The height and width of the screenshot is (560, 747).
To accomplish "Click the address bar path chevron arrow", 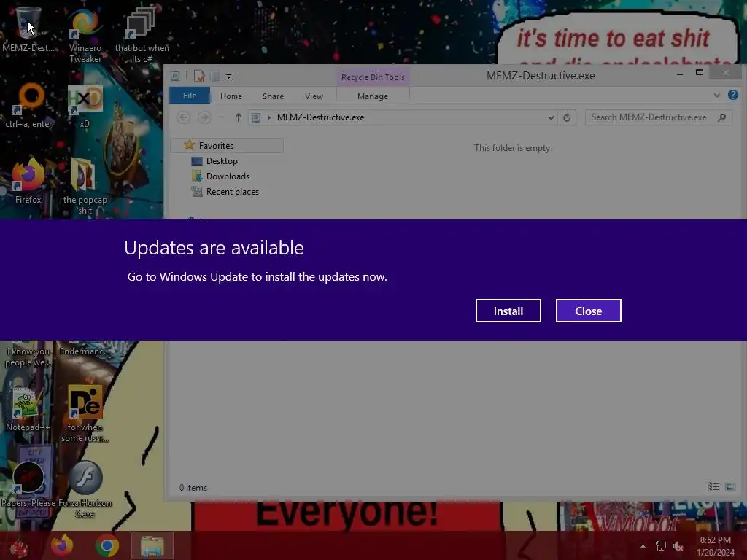I will pos(269,117).
